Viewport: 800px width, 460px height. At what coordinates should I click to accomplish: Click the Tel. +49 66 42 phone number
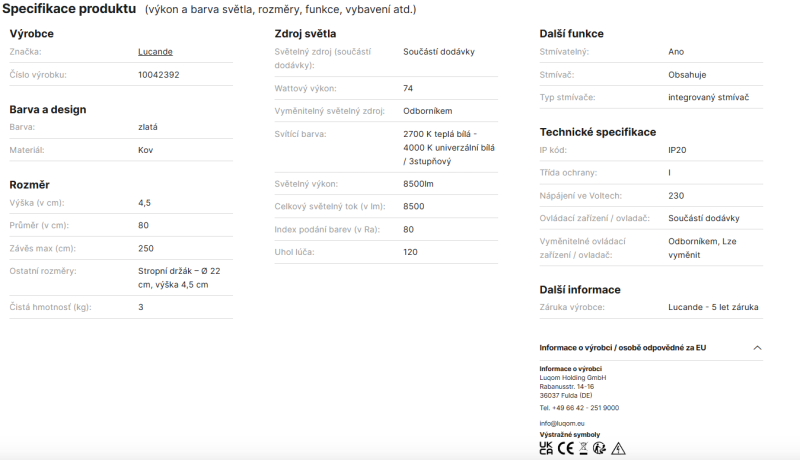(579, 408)
